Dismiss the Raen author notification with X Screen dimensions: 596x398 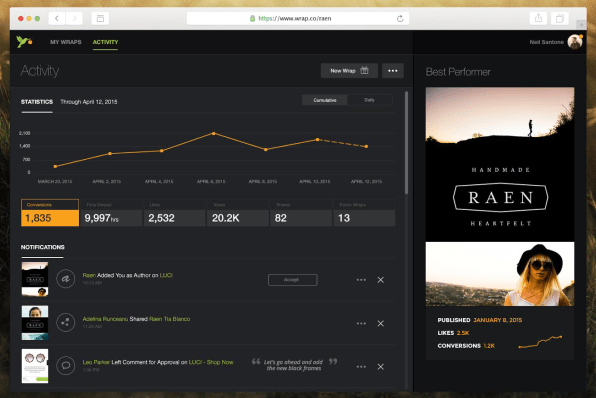[380, 280]
